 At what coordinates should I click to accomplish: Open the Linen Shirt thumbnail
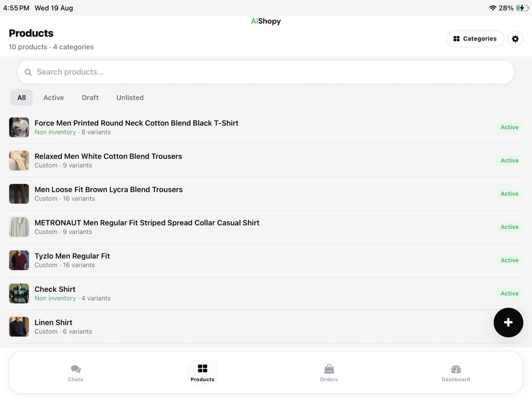19,327
